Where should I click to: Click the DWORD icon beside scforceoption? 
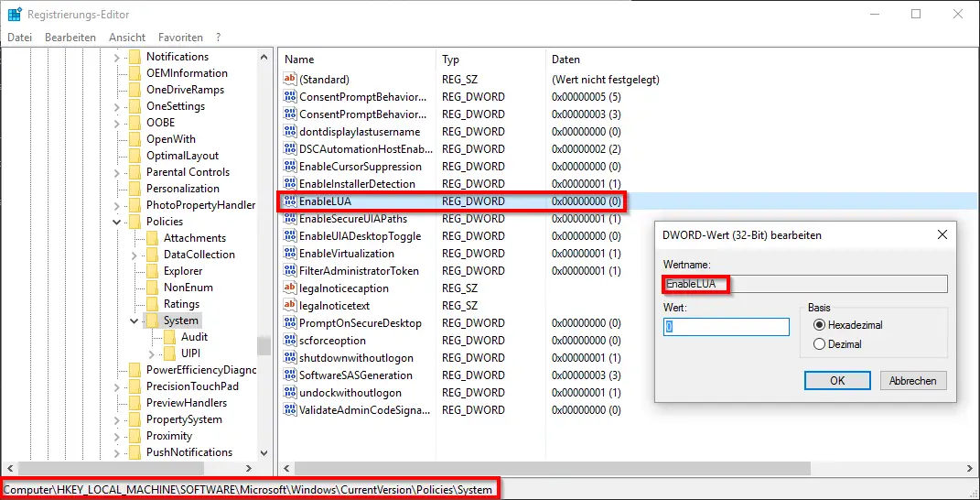[x=289, y=341]
